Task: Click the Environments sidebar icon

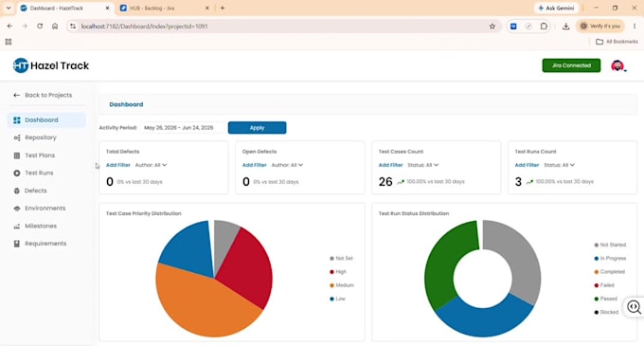Action: [17, 209]
